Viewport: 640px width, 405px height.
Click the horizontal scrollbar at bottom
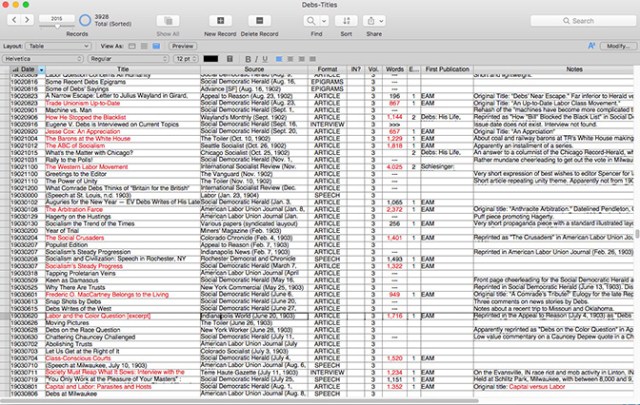coord(241,401)
